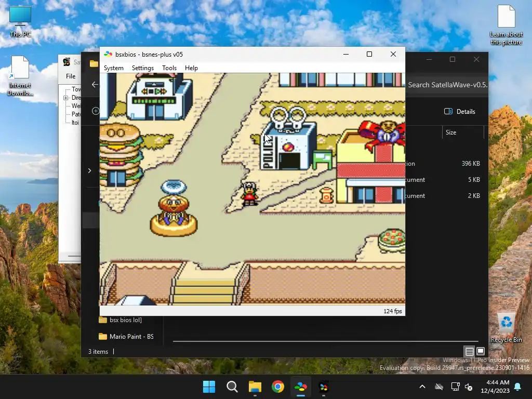Click the '3 items' status text
The width and height of the screenshot is (532, 399).
coord(98,352)
